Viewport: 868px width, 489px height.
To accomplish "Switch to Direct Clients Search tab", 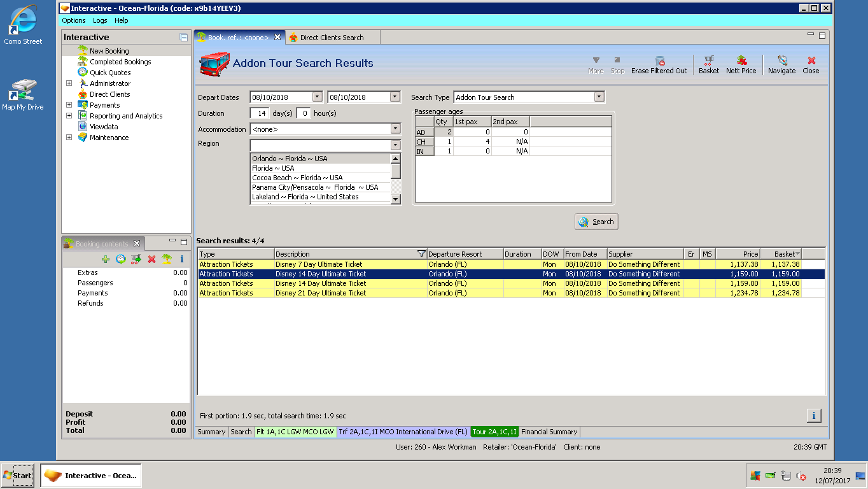I will pyautogui.click(x=332, y=38).
